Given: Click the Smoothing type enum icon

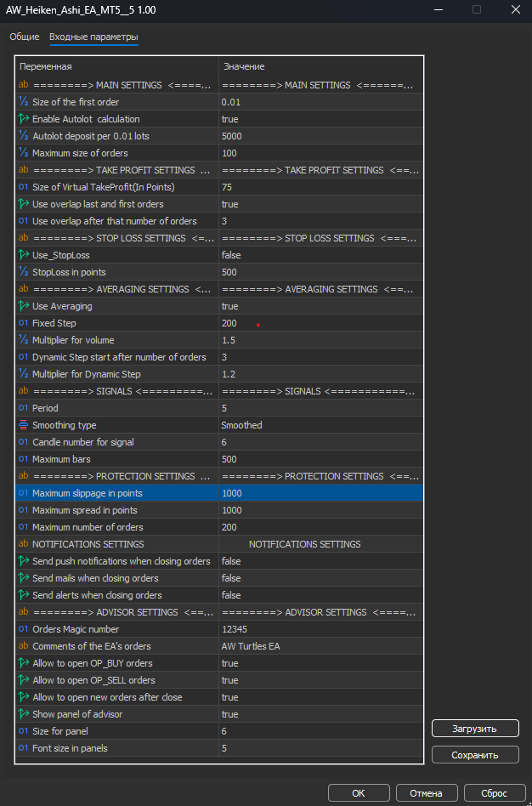Looking at the screenshot, I should point(23,425).
